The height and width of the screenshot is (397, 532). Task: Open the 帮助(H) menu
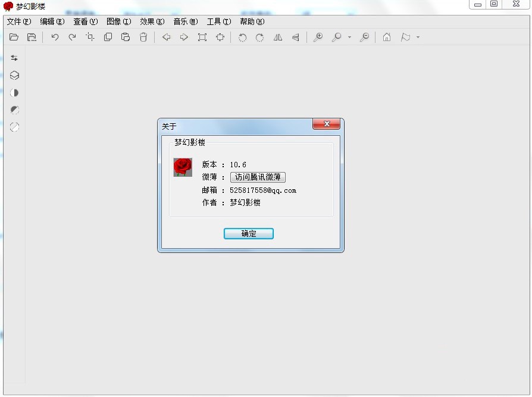point(252,21)
